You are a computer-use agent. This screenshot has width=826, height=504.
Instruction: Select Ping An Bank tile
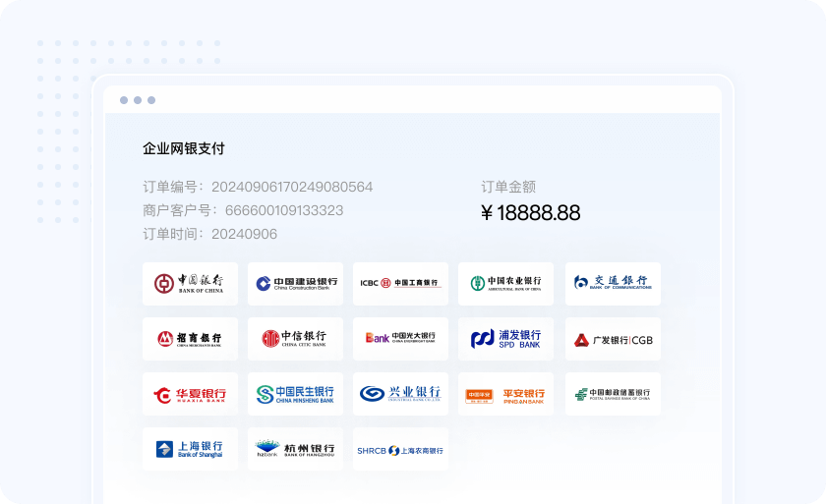[505, 394]
